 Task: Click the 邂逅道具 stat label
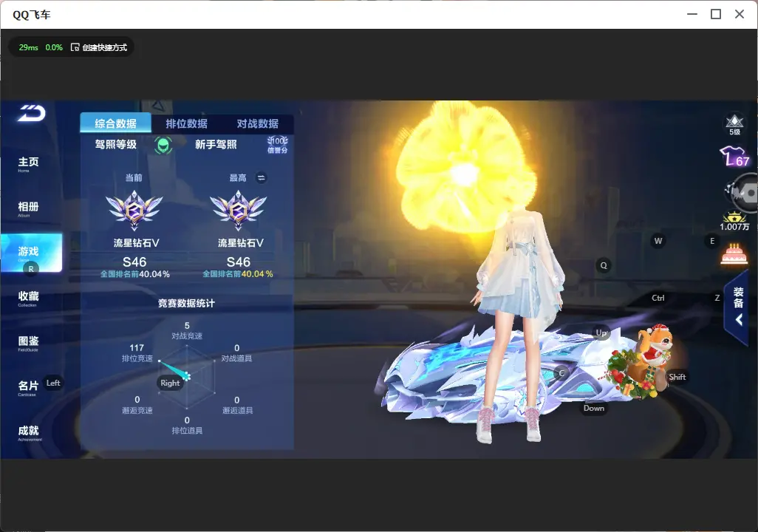(x=237, y=410)
